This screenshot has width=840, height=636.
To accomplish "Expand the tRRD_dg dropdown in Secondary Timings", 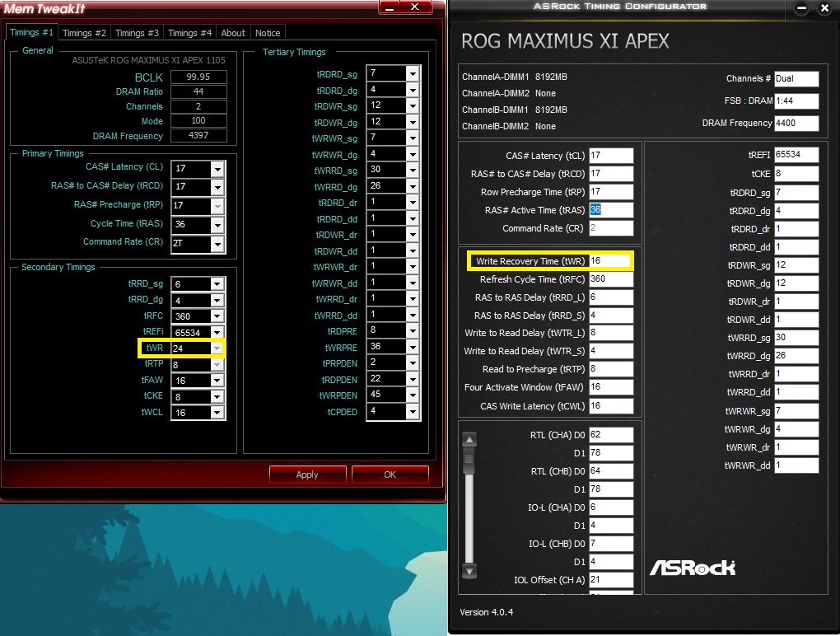I will click(217, 300).
